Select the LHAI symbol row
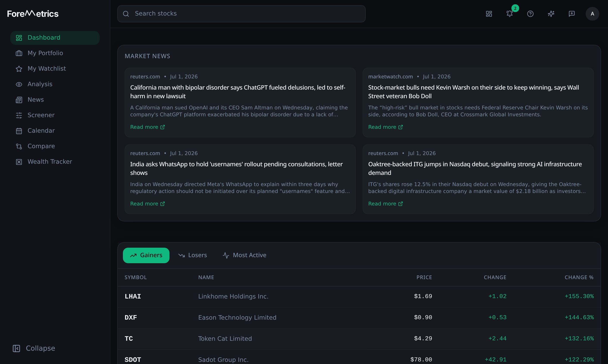 359,297
